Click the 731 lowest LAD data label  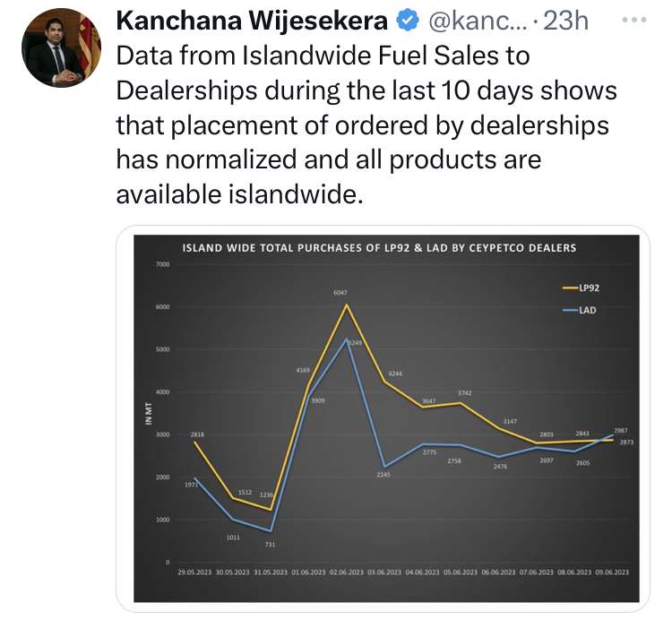coord(270,545)
